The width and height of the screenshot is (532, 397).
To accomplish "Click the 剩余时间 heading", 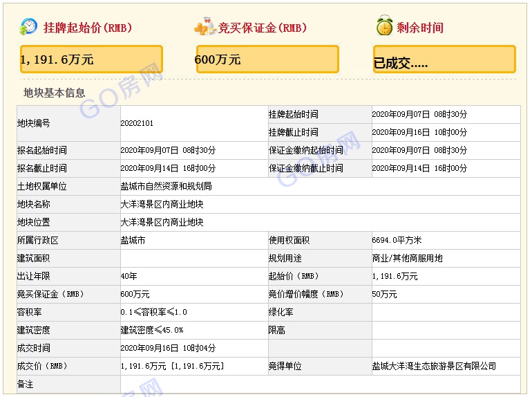I will pos(420,28).
